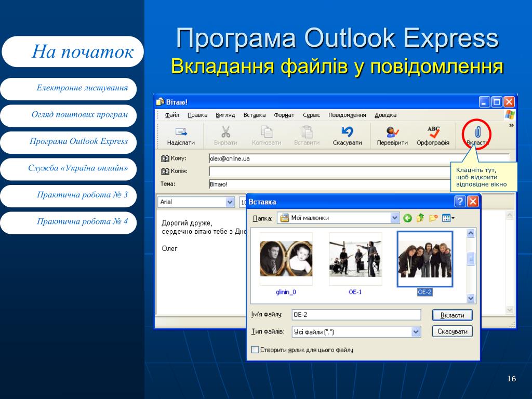
Task: Click the Копія address field
Action: point(329,171)
